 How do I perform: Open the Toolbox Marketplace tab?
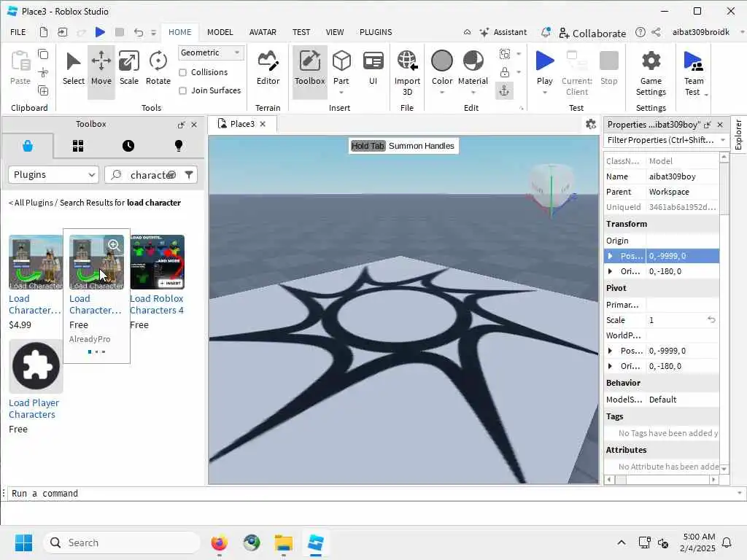[x=28, y=146]
